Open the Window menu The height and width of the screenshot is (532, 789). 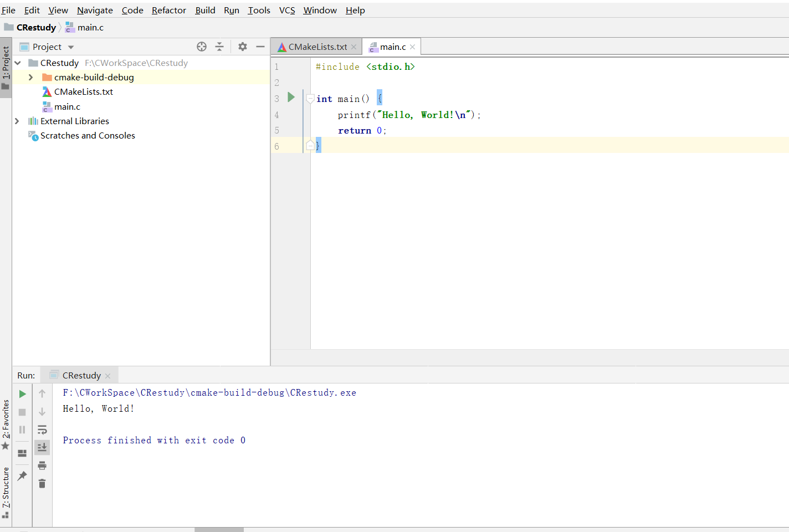click(x=320, y=10)
